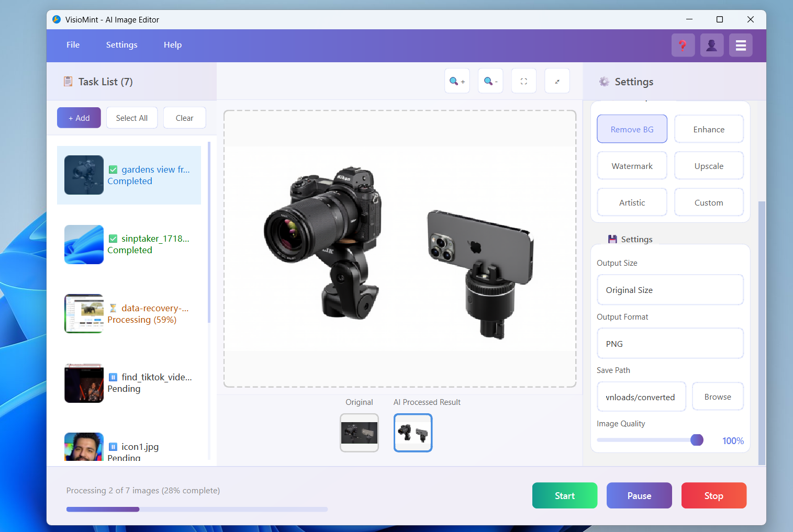Select the Original preview thumbnail
The height and width of the screenshot is (532, 793).
(359, 433)
